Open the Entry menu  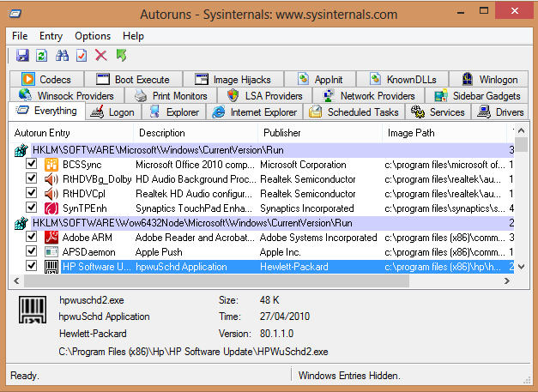(51, 36)
